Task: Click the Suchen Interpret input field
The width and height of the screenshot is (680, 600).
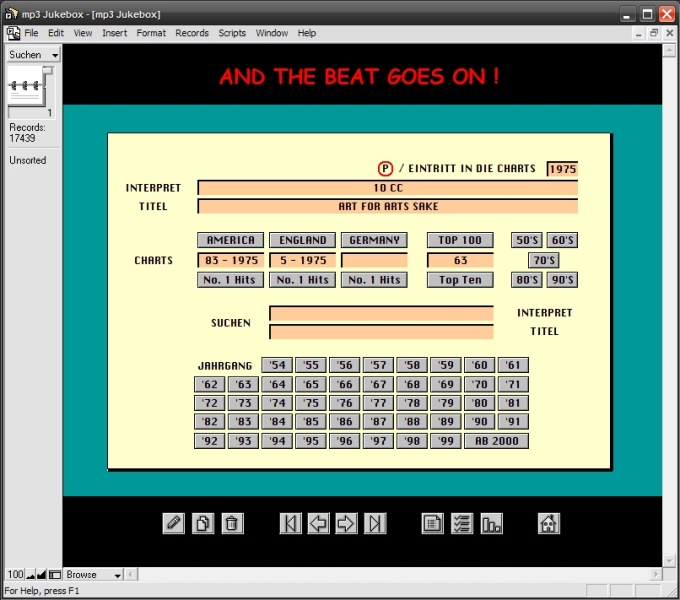Action: coord(381,313)
